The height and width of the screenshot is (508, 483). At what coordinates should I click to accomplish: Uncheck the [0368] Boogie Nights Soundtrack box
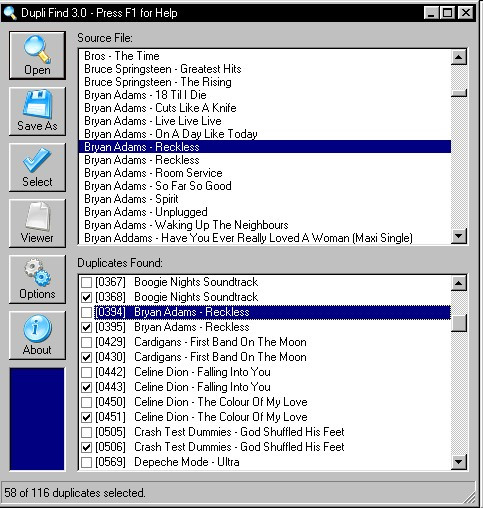tap(86, 297)
